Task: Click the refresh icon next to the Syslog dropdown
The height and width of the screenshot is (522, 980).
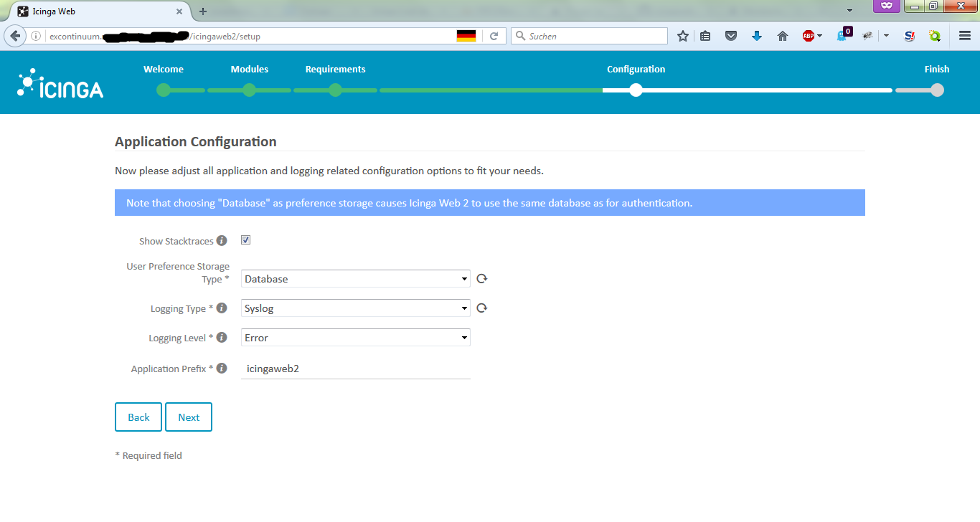Action: point(482,308)
